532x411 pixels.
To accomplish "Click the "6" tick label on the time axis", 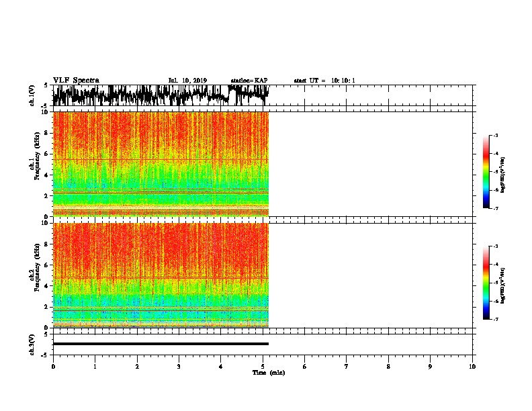I will 305,367.
